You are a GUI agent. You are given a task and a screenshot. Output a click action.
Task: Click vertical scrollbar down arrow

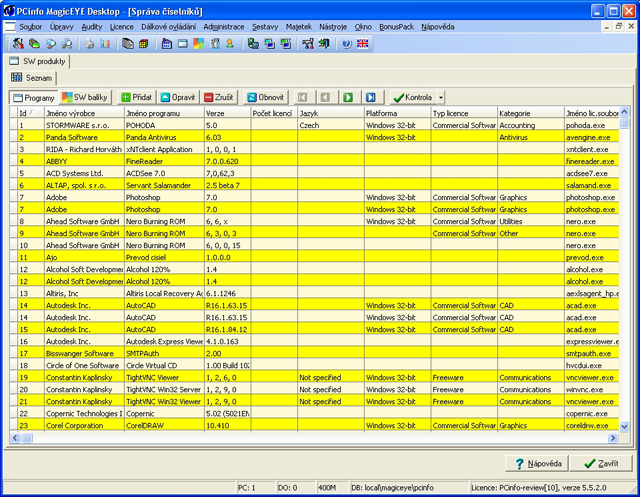click(624, 427)
